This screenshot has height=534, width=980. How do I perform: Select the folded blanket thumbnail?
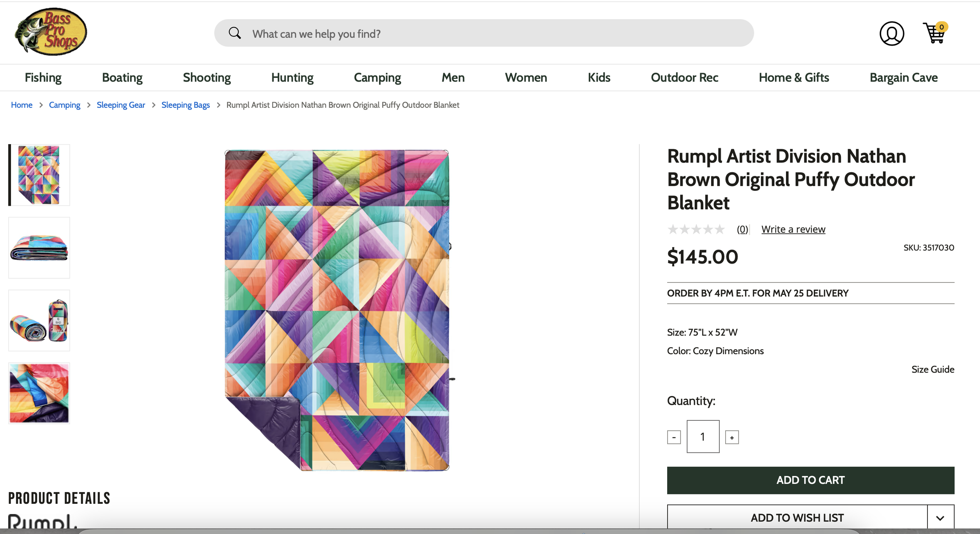tap(39, 248)
